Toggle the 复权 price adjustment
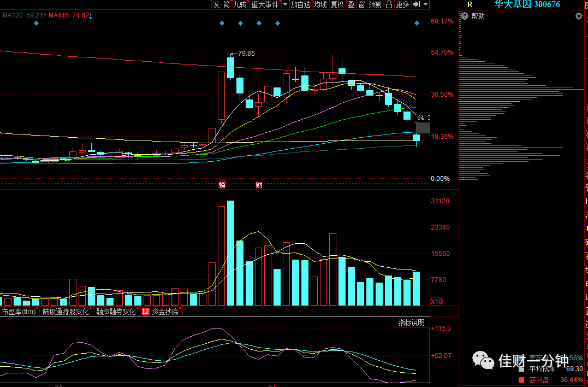588x387 pixels. [x=337, y=4]
